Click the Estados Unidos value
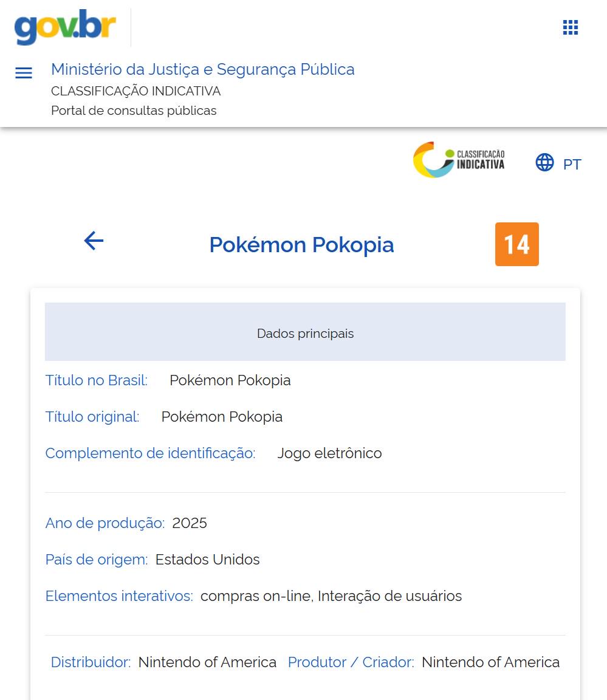This screenshot has width=607, height=700. [x=208, y=560]
